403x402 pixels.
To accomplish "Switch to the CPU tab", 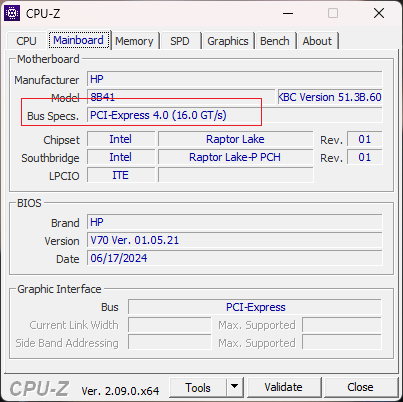I will pos(26,41).
